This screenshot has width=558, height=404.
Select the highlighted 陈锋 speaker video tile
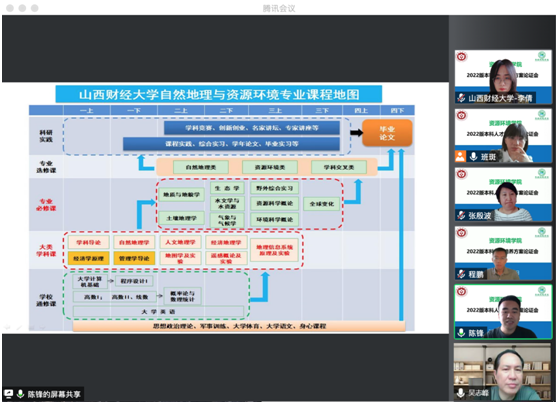tap(503, 311)
